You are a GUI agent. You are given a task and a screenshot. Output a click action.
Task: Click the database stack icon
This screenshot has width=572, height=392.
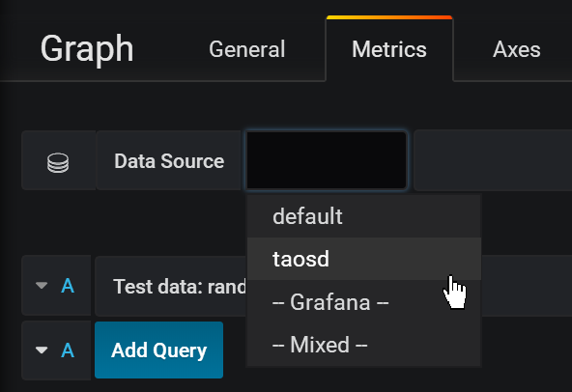[x=58, y=162]
